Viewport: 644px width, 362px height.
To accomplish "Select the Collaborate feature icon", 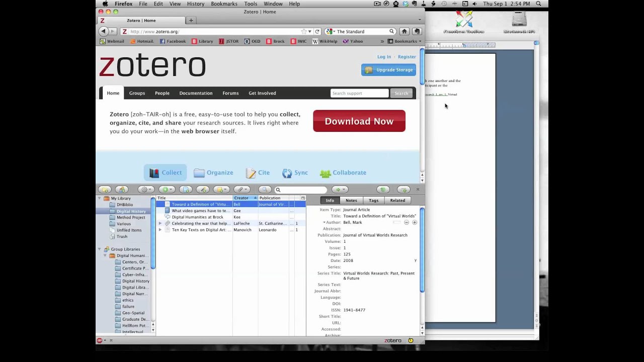I will [x=343, y=172].
